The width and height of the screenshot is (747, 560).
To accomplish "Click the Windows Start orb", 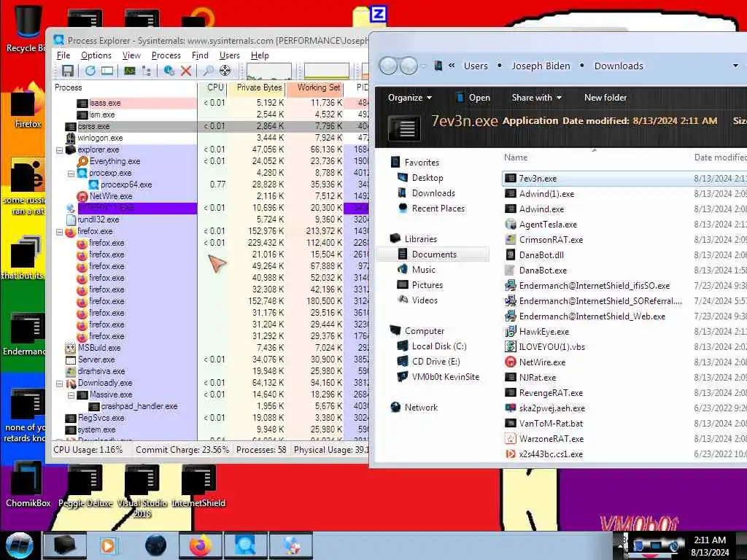I will [19, 545].
